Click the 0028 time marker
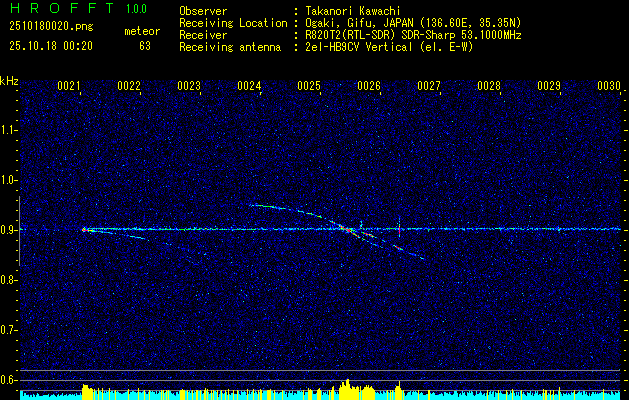Viewport: 629px width, 400px height. [489, 86]
